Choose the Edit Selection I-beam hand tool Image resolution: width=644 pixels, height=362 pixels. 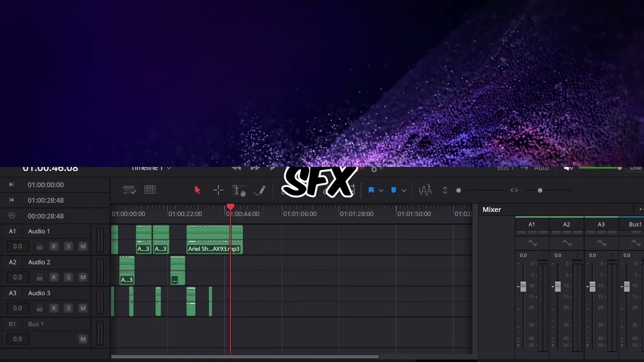coord(239,191)
